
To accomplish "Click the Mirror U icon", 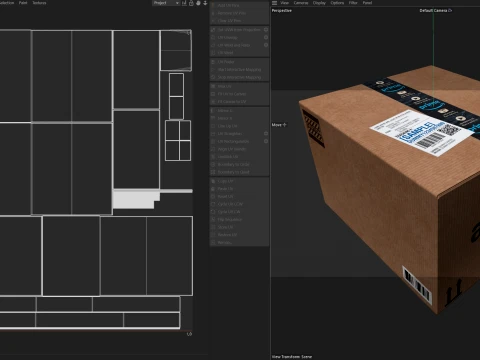I will tap(213, 111).
